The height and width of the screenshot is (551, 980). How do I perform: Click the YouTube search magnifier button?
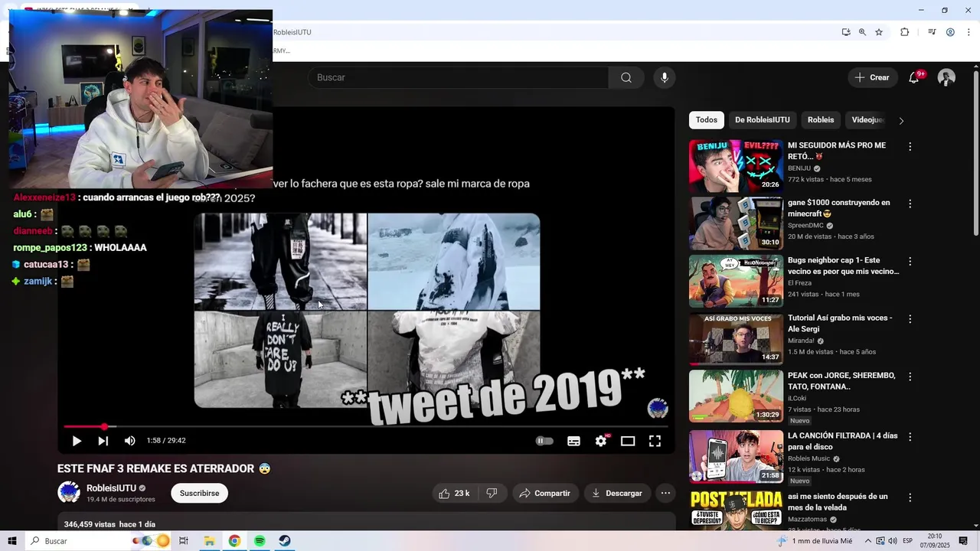(626, 77)
